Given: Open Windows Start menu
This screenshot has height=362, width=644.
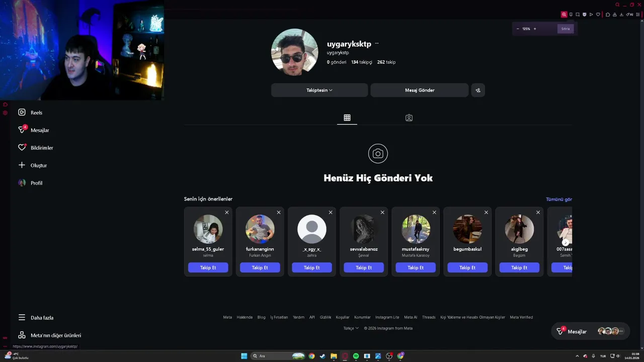Looking at the screenshot, I should (244, 356).
